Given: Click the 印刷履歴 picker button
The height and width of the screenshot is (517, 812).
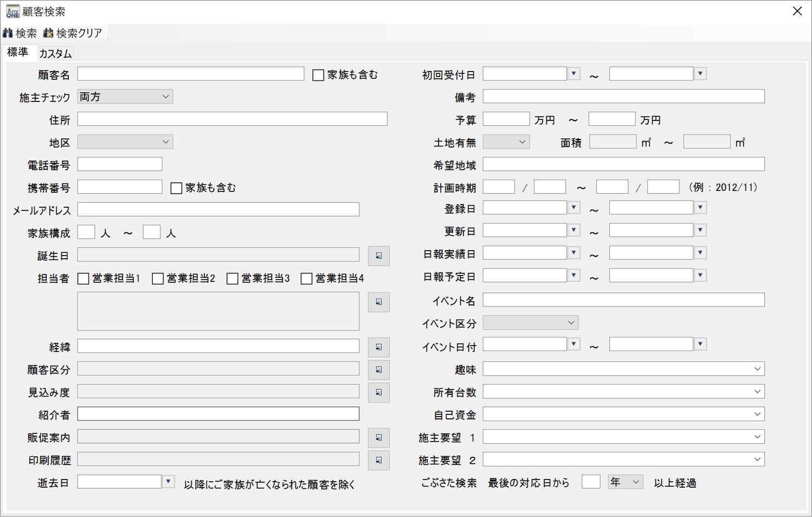Looking at the screenshot, I should pyautogui.click(x=378, y=460).
